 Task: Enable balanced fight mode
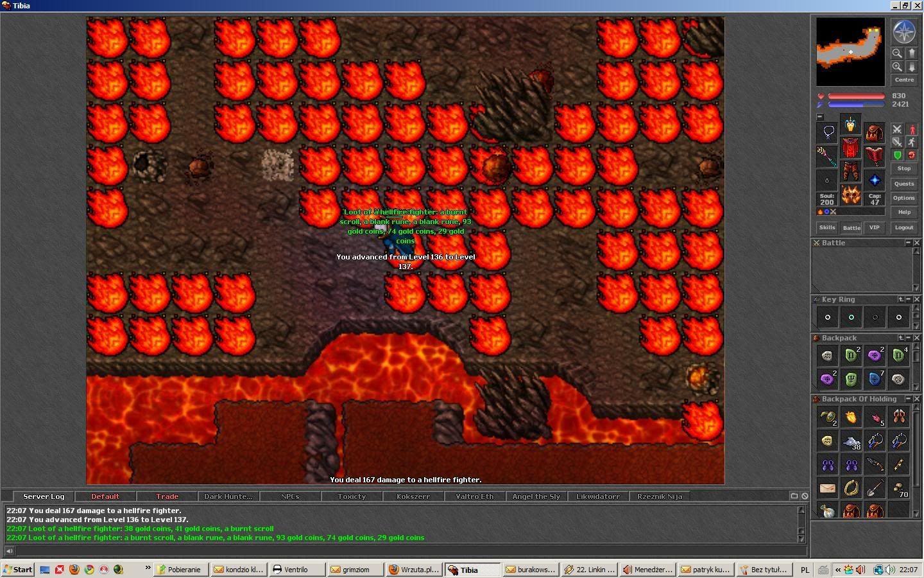(x=897, y=142)
